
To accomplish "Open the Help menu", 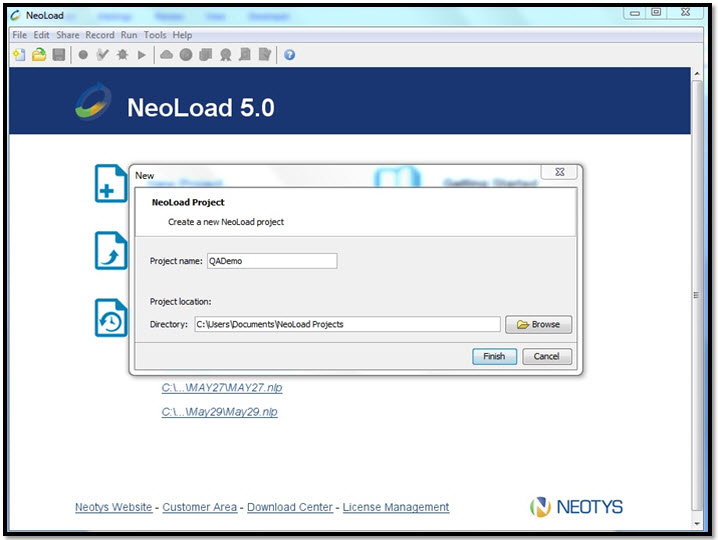I will point(182,35).
